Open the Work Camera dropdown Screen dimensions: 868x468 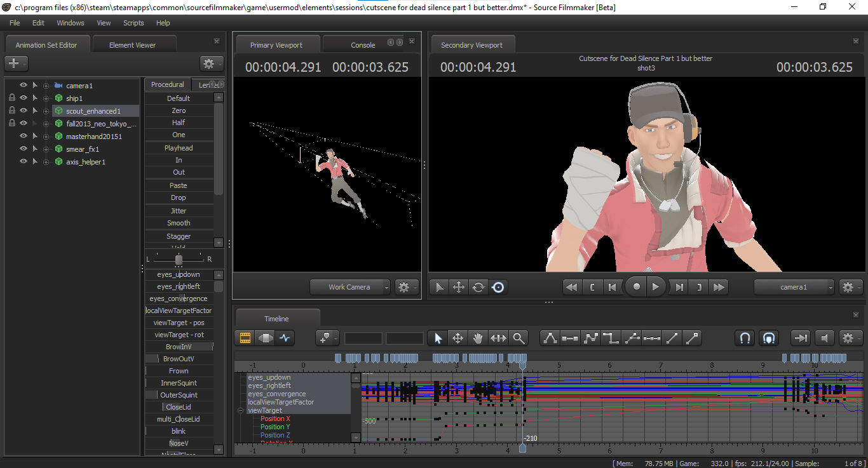pyautogui.click(x=350, y=287)
